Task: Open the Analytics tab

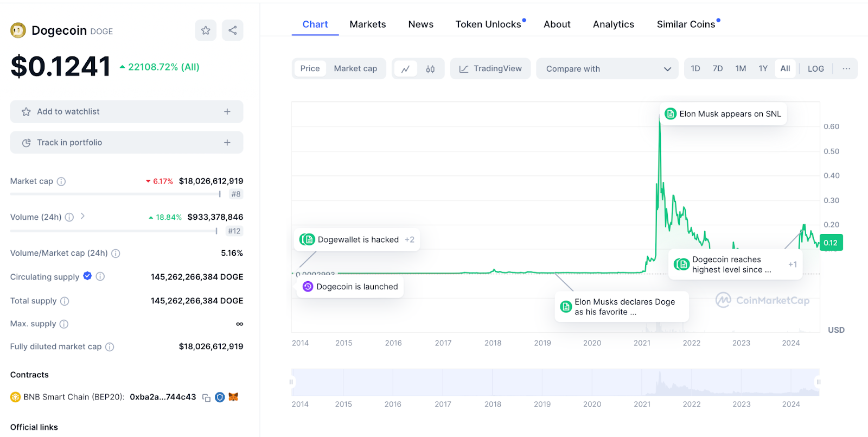Action: point(614,24)
